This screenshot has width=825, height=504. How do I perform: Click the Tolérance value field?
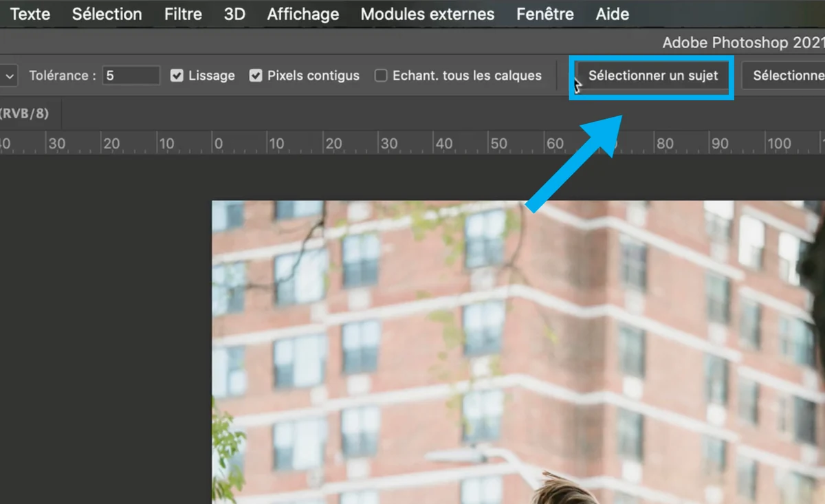click(131, 76)
